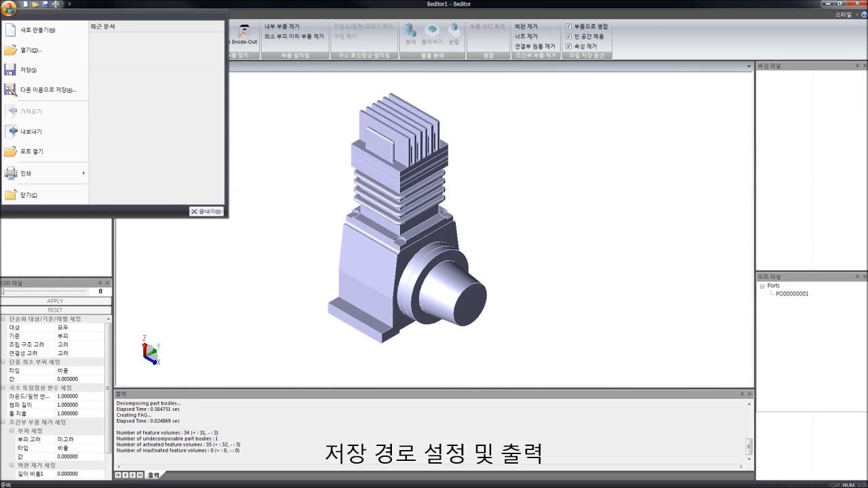The height and width of the screenshot is (488, 868).
Task: Click the RESET button in LOD panel
Action: click(55, 310)
